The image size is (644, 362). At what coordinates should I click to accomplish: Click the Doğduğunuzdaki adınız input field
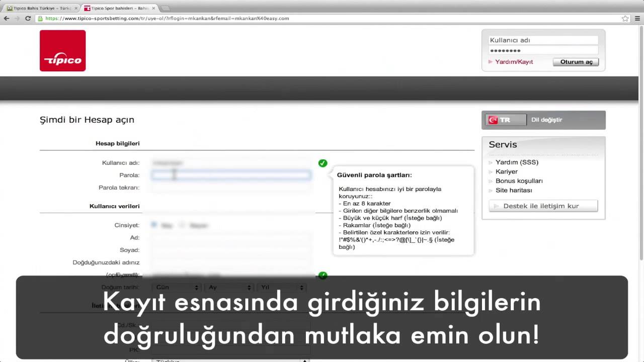point(231,262)
